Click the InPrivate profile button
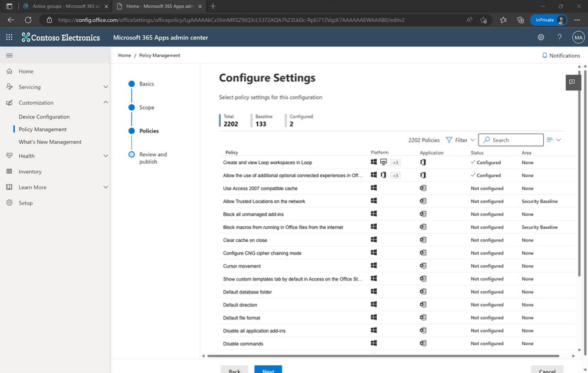The image size is (588, 373). pos(548,20)
